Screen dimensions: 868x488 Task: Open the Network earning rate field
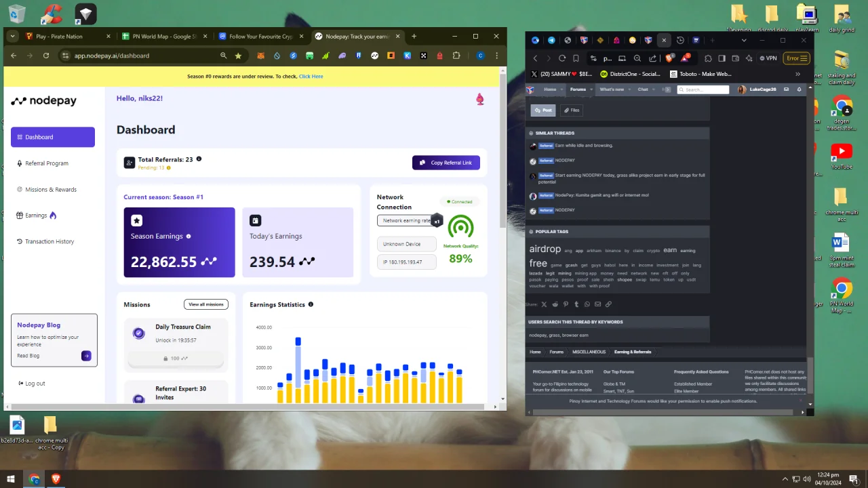[x=407, y=220]
